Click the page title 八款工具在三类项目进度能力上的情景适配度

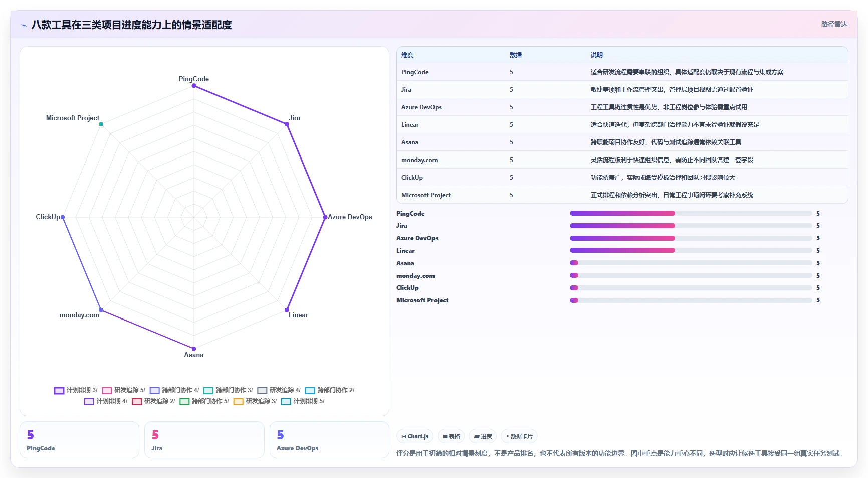(x=131, y=25)
